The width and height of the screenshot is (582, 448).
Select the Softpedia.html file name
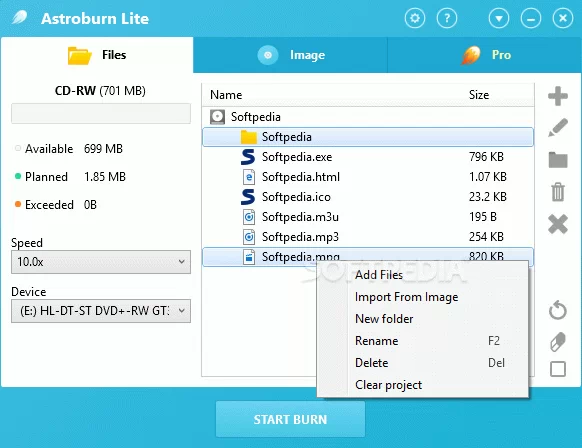(x=301, y=177)
